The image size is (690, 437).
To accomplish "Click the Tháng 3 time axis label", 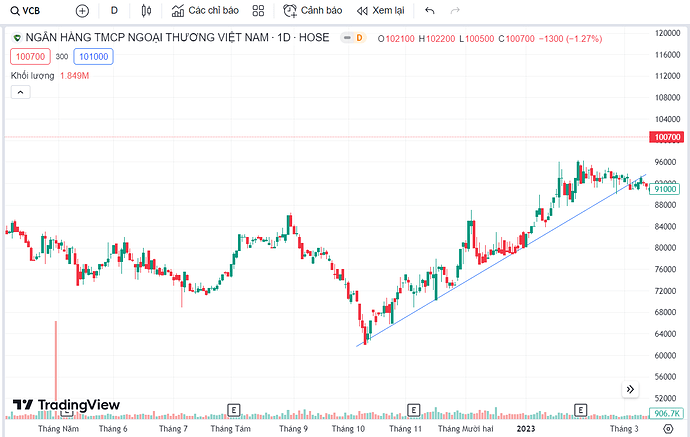I will tap(624, 429).
